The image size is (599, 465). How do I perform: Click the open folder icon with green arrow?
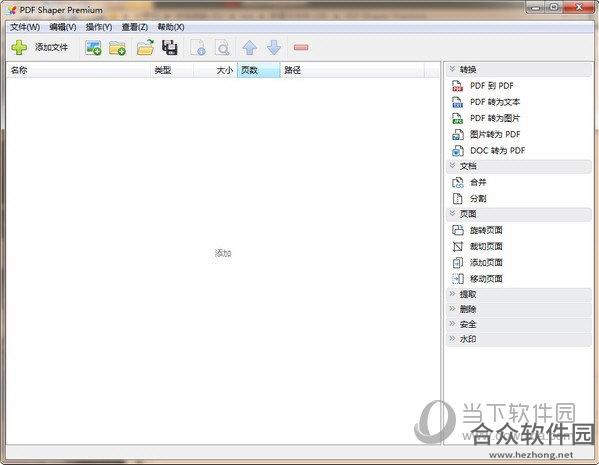coord(146,47)
